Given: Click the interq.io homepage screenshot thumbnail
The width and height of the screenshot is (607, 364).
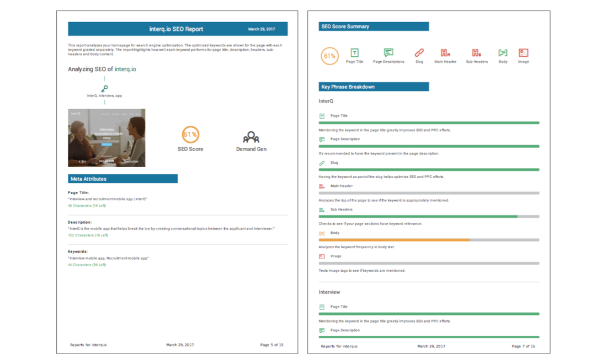Looking at the screenshot, I should click(107, 138).
